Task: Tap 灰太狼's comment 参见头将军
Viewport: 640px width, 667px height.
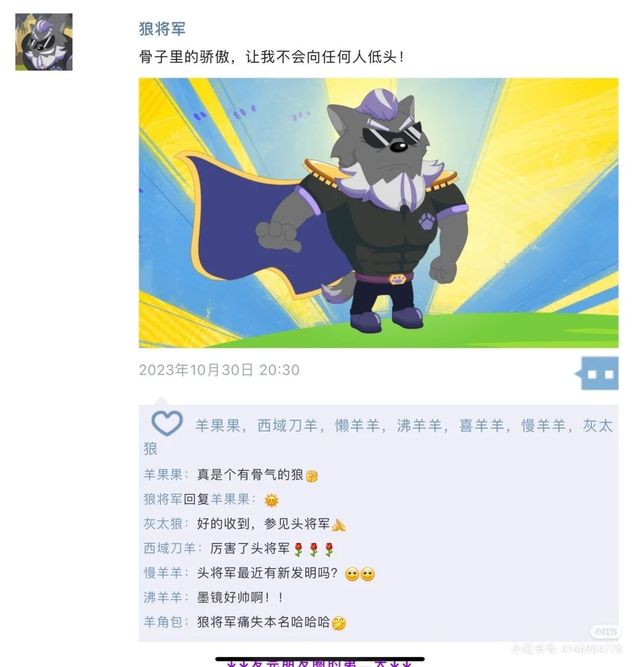Action: coord(271,524)
